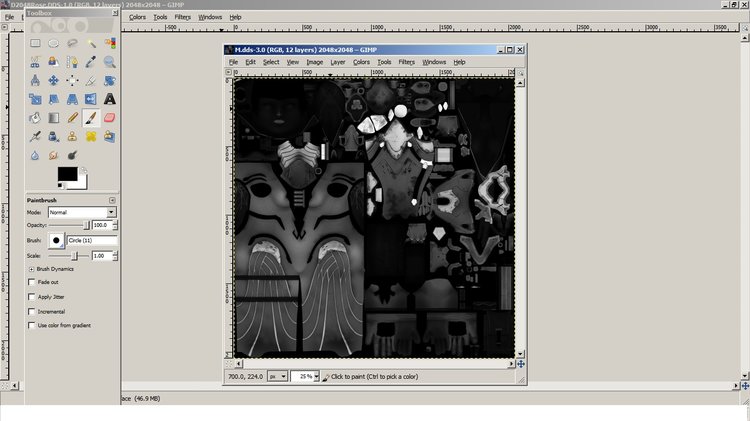Select the Zoom magnifier tool

tap(110, 62)
